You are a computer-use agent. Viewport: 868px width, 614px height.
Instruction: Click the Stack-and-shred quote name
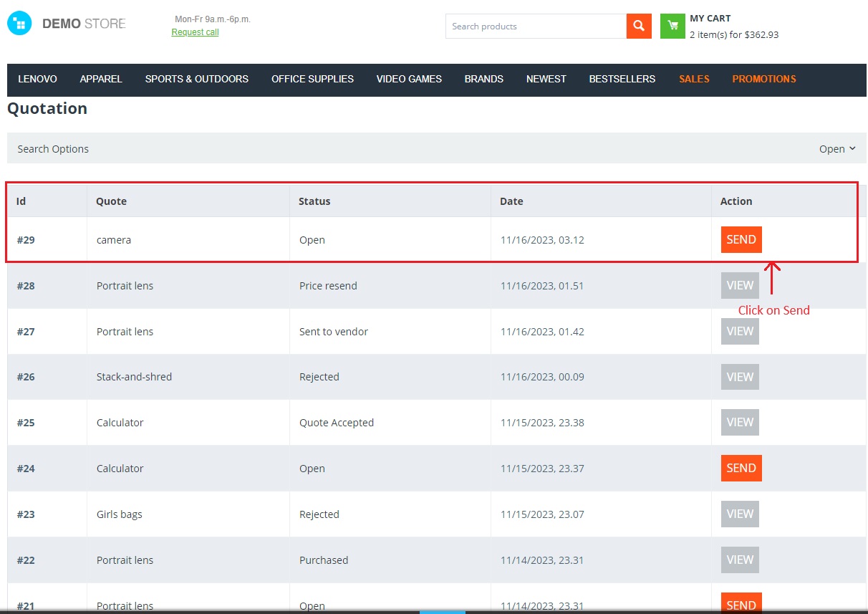134,377
